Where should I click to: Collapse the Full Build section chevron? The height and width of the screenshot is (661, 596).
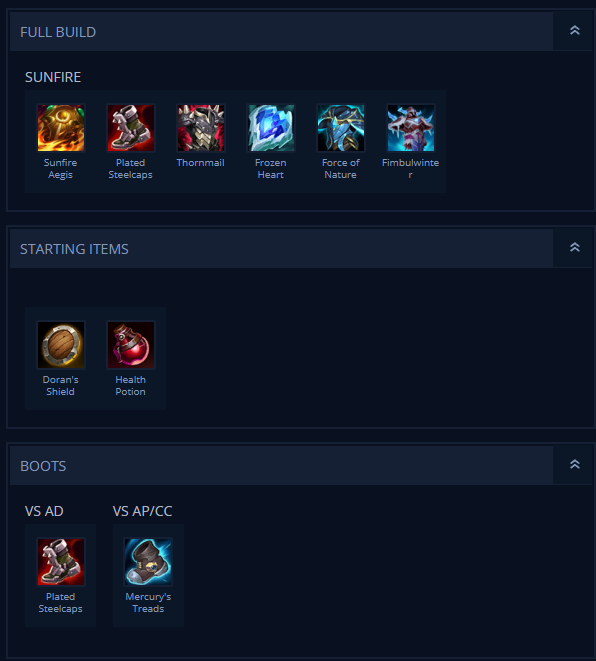tap(575, 30)
